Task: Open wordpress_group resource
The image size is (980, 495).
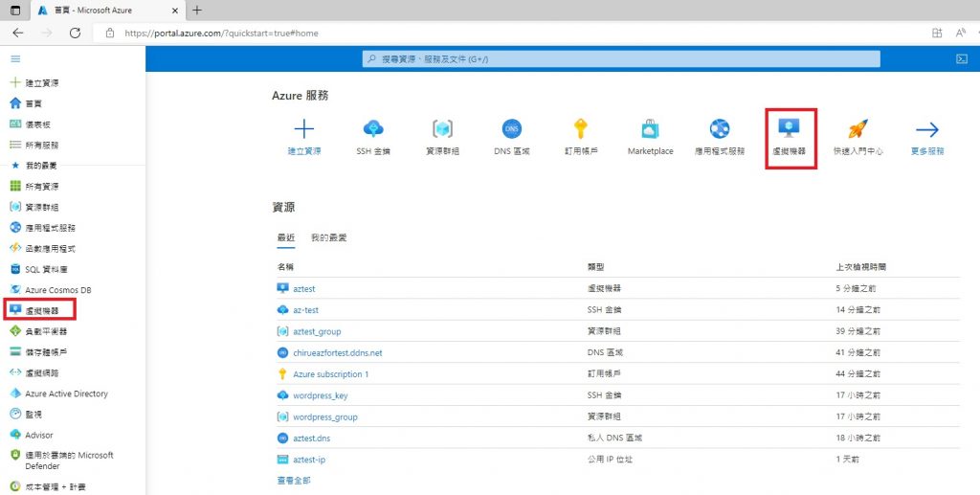Action: pyautogui.click(x=325, y=416)
